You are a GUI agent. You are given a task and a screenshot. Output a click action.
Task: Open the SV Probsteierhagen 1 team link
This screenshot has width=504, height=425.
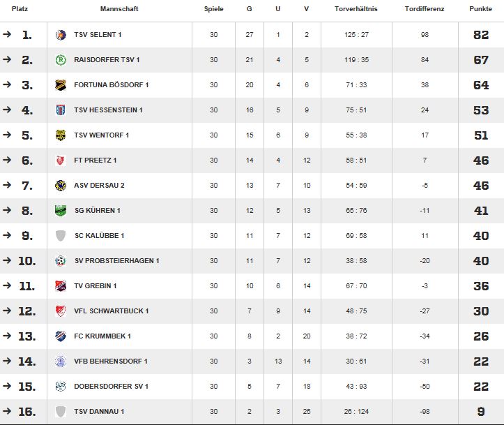coord(116,260)
